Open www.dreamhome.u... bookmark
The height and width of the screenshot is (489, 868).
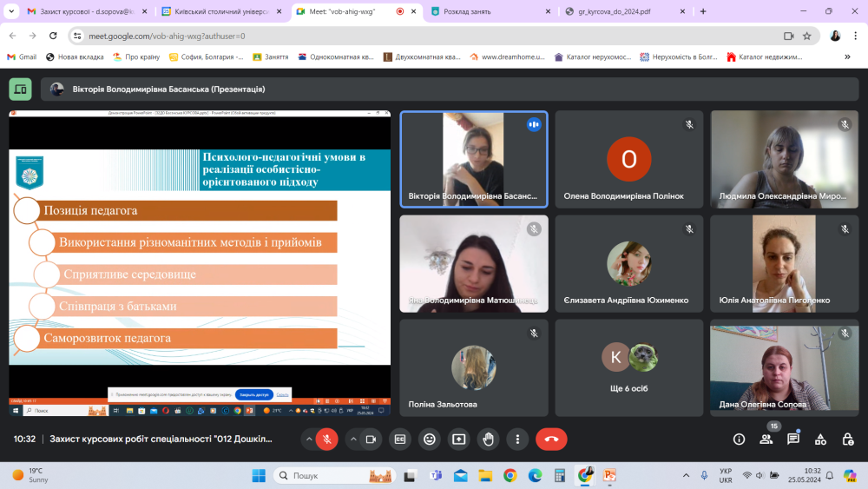[507, 57]
